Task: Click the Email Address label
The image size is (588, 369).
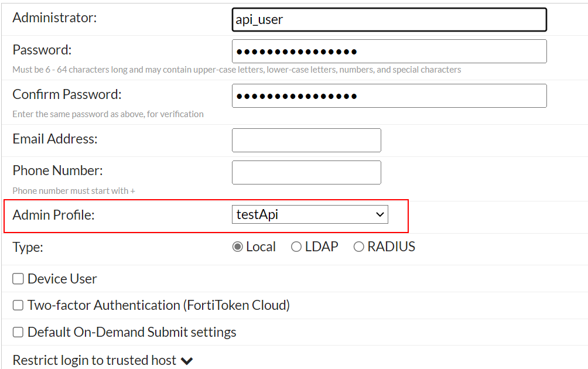Action: click(x=55, y=139)
